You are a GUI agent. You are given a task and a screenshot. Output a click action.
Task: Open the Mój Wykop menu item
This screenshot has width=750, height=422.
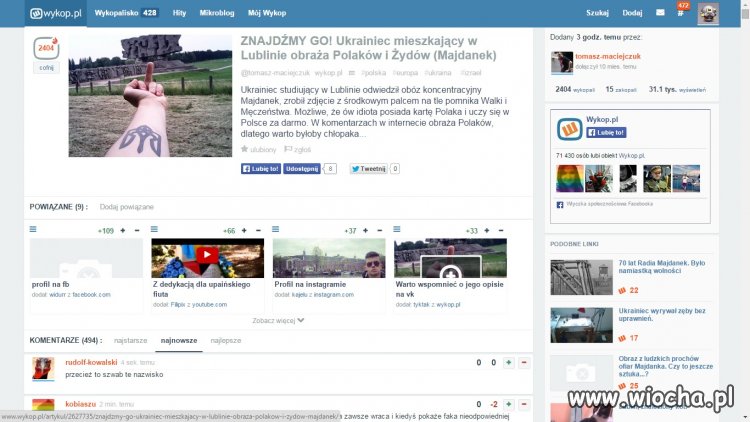coord(267,13)
